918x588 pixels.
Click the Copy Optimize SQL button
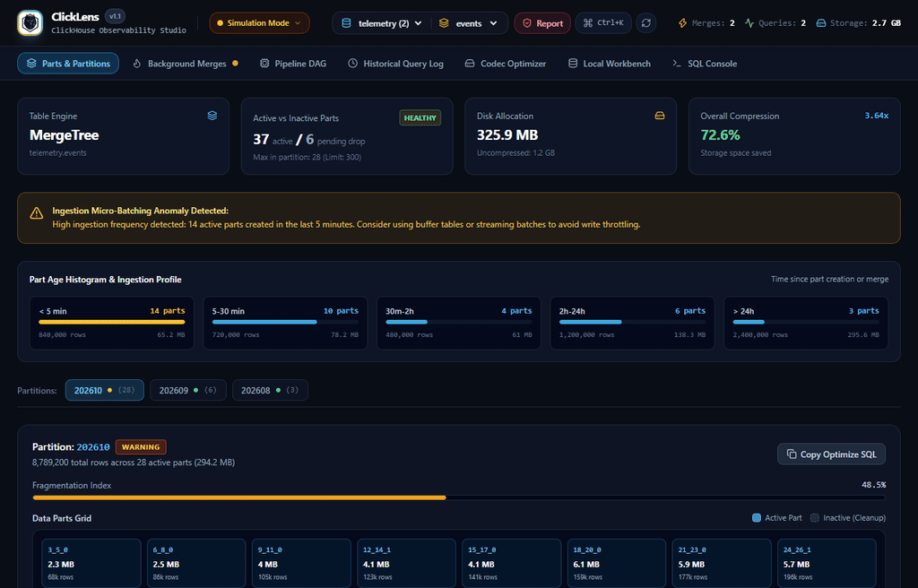831,454
